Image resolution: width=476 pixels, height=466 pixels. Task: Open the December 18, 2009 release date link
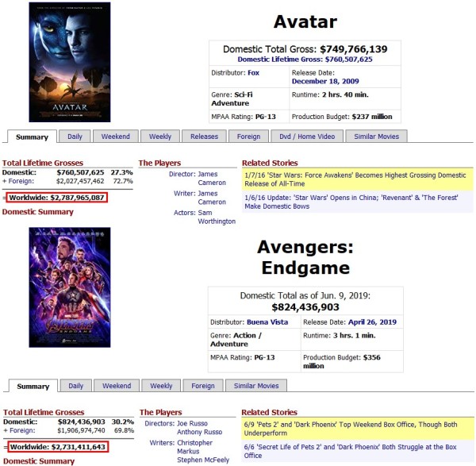click(x=325, y=82)
